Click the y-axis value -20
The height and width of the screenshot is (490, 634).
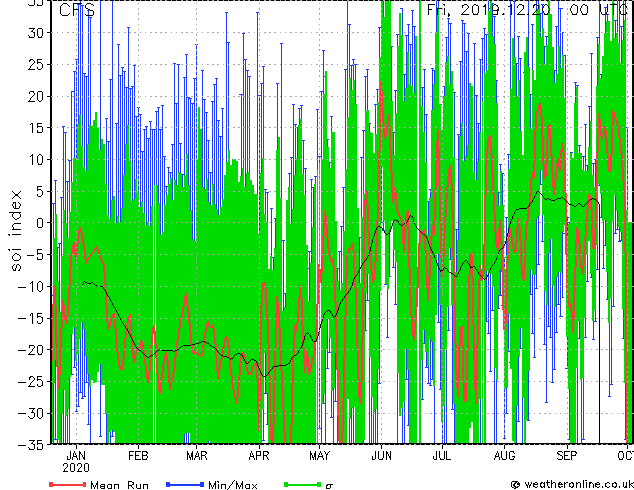point(31,350)
